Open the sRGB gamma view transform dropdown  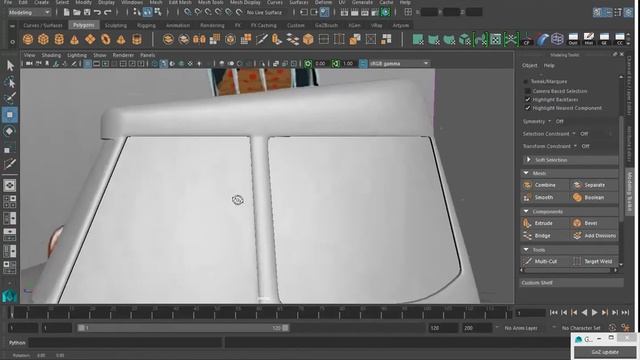pyautogui.click(x=399, y=64)
